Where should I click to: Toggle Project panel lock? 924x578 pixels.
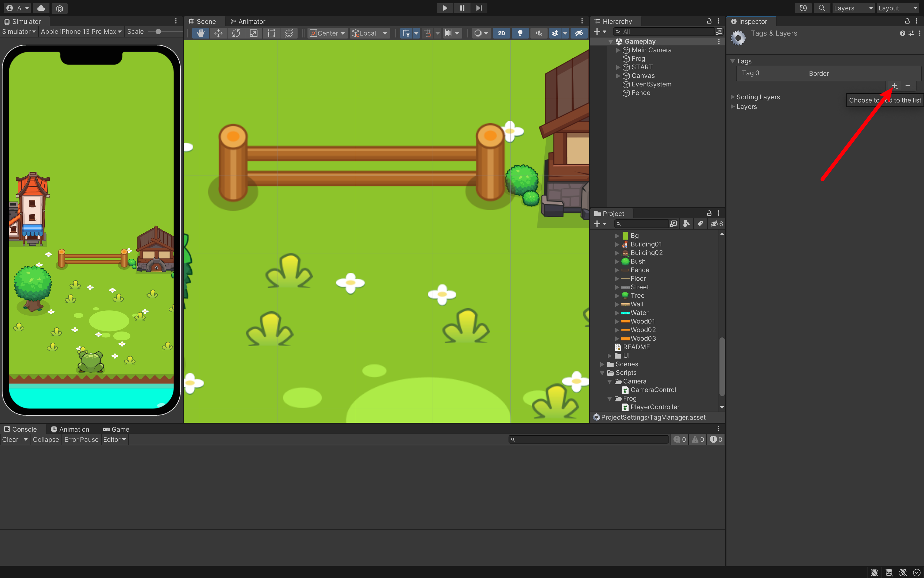pos(709,213)
